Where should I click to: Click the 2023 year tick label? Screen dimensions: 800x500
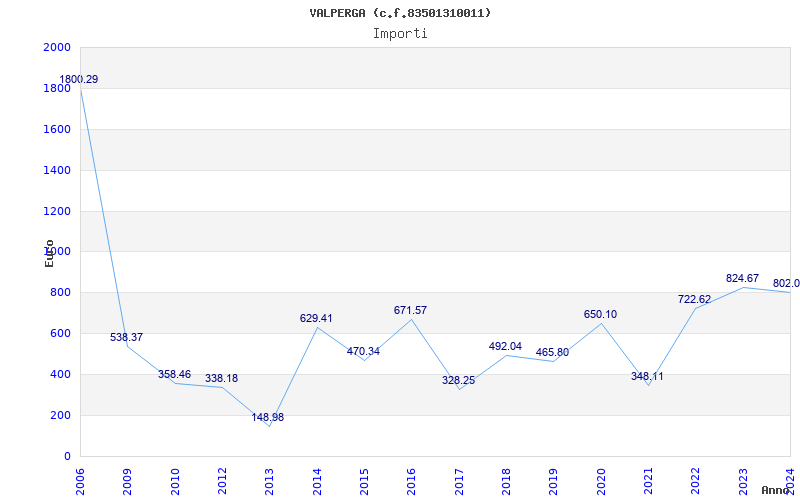(x=743, y=481)
